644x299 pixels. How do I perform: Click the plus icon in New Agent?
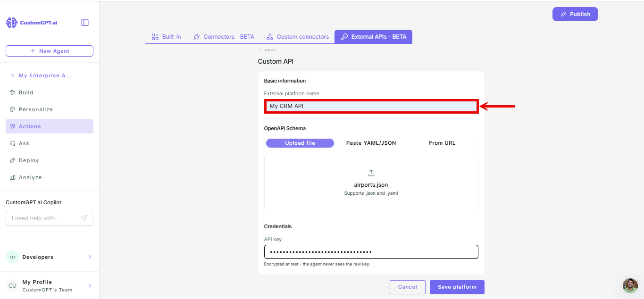click(x=33, y=51)
